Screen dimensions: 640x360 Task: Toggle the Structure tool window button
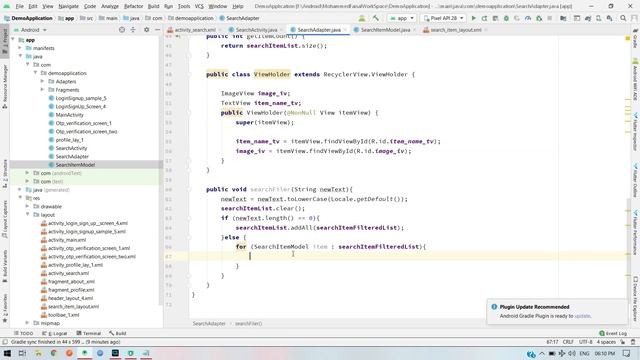click(5, 173)
